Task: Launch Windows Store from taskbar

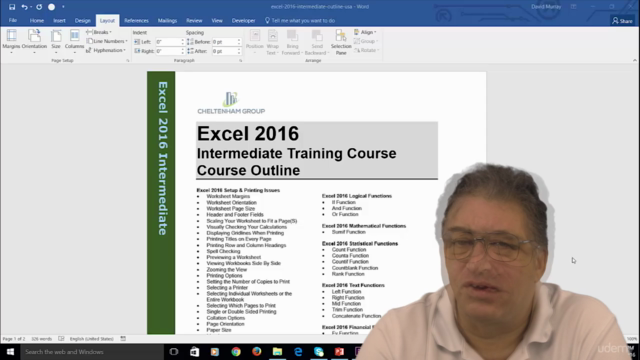Action: [x=194, y=351]
